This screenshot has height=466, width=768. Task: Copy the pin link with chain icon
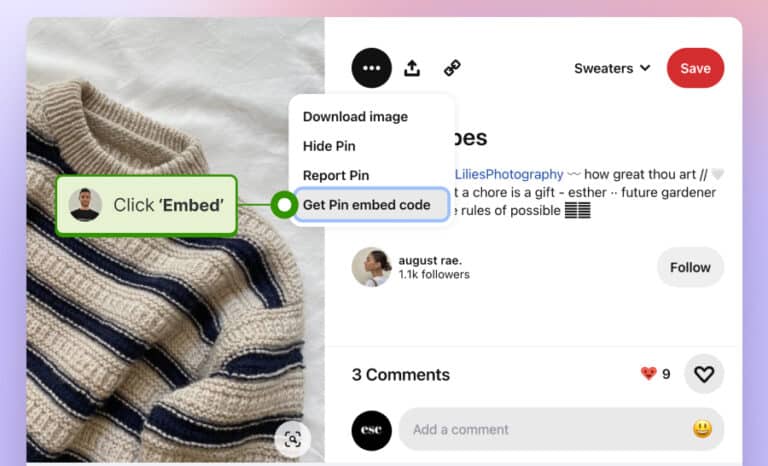point(452,68)
